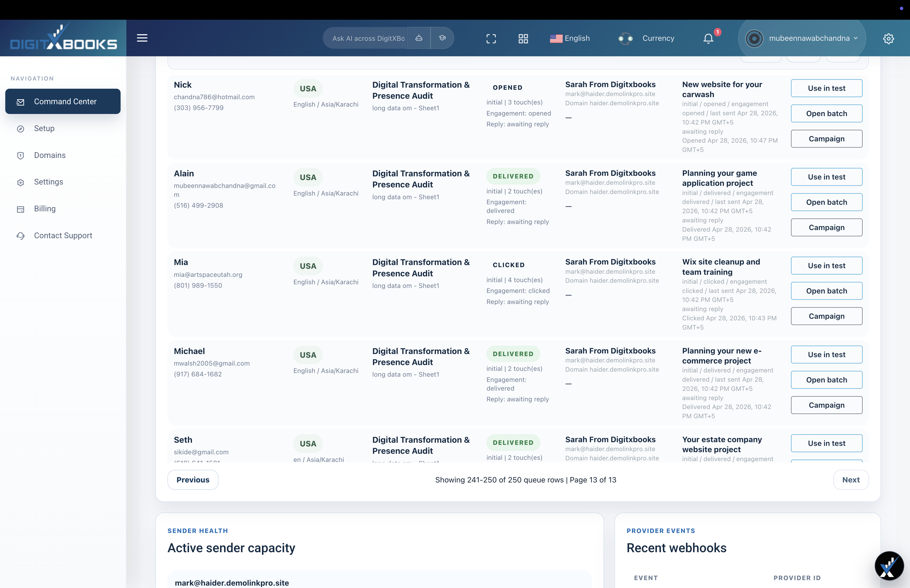The image size is (910, 588).
Task: Open the settings gear in header
Action: coord(888,38)
